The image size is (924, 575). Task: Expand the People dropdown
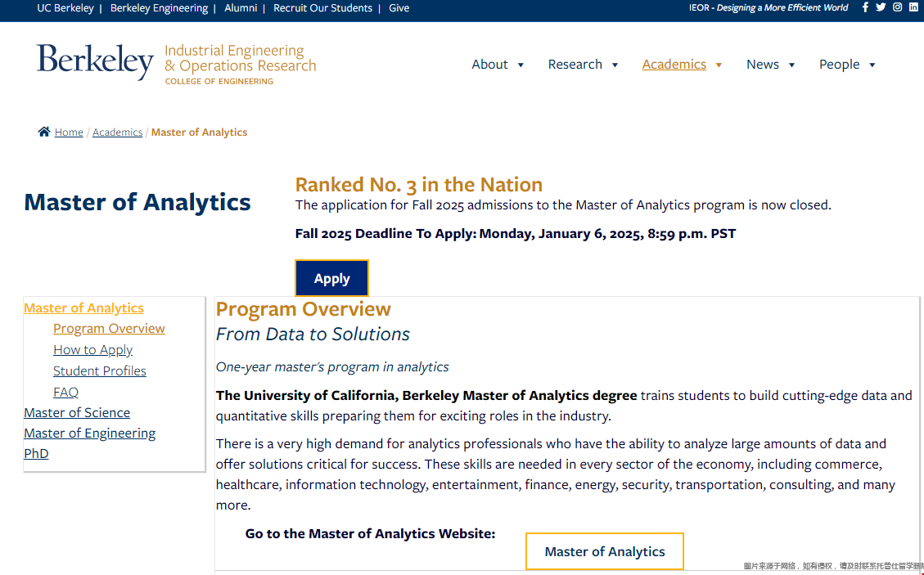tap(847, 64)
